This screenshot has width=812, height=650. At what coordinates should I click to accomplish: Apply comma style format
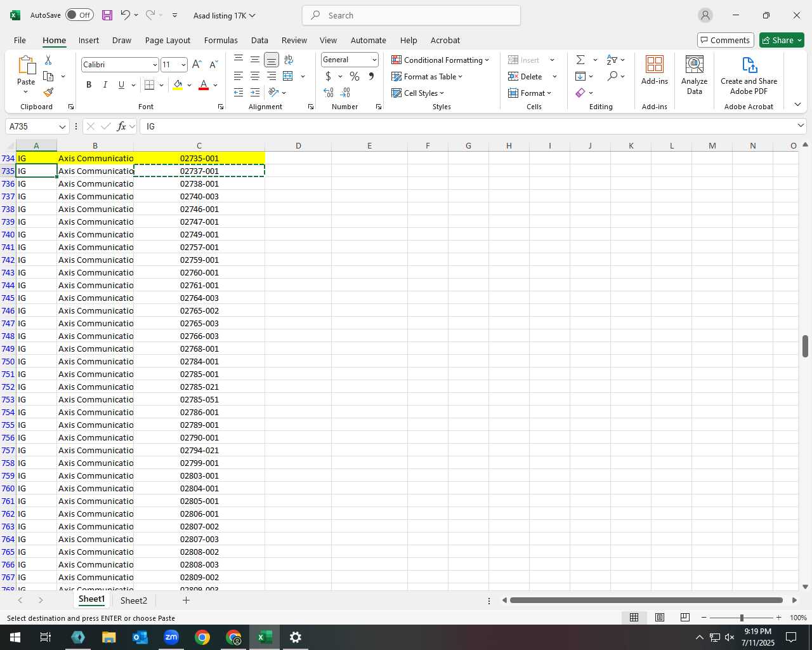[371, 76]
